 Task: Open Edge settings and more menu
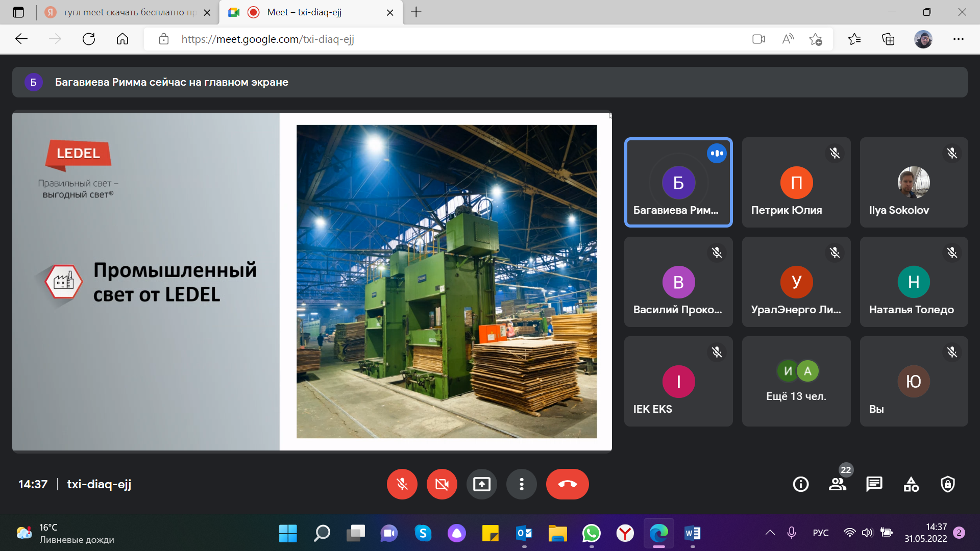click(958, 39)
